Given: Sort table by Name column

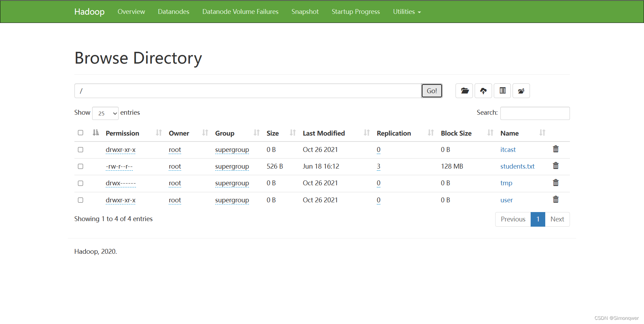Looking at the screenshot, I should [x=542, y=132].
